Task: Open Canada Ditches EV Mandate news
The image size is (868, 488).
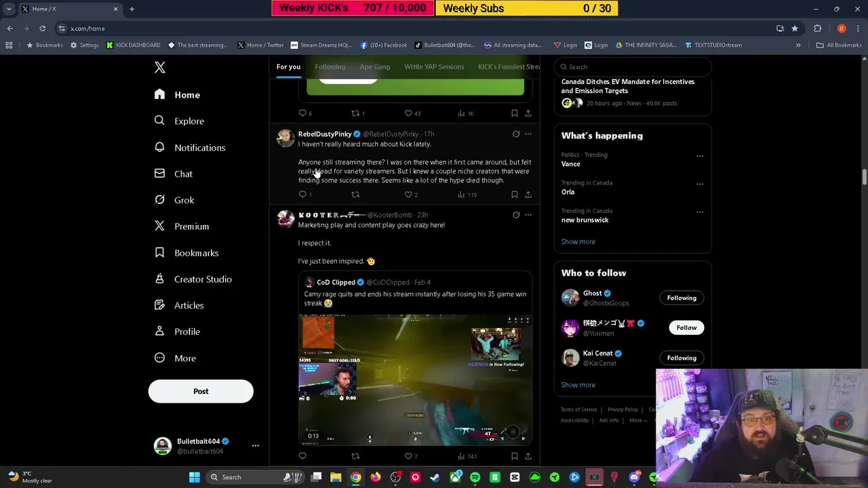Action: (x=628, y=86)
